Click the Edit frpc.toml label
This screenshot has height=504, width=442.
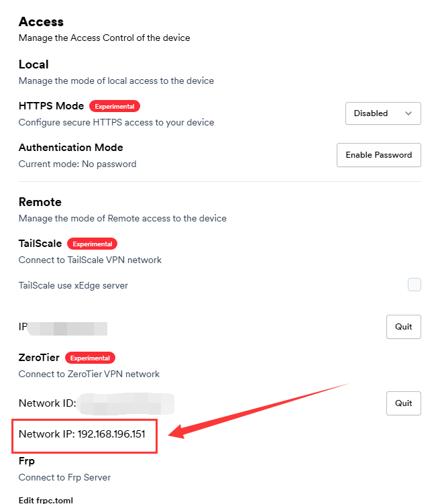[46, 500]
